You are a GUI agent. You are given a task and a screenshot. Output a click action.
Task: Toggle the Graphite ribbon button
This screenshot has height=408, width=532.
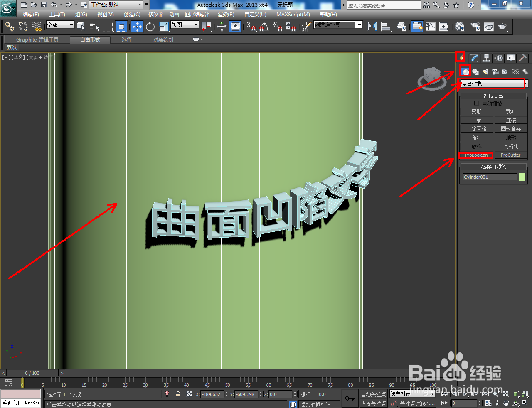417,26
